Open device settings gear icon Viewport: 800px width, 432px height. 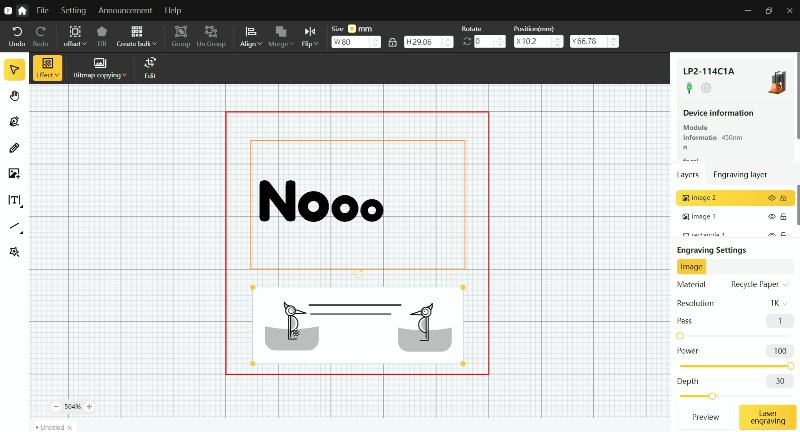(706, 88)
